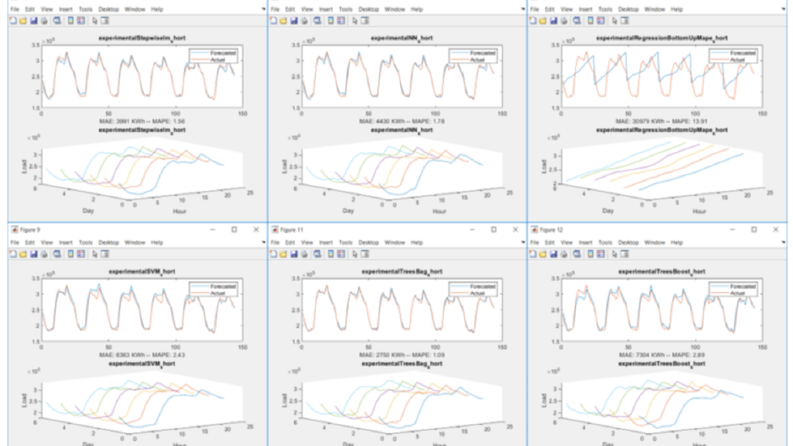The height and width of the screenshot is (446, 793).
Task: Open Edit menu in Figure 9
Action: pyautogui.click(x=30, y=242)
